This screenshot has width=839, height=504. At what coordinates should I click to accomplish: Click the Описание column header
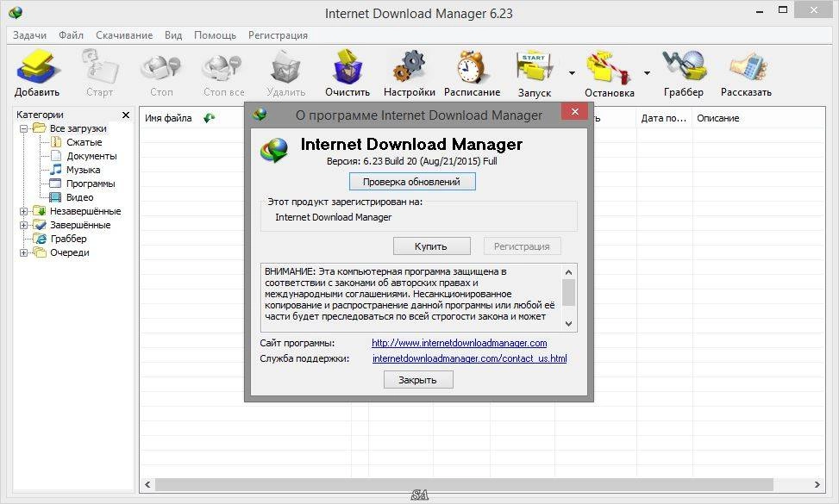pyautogui.click(x=718, y=118)
